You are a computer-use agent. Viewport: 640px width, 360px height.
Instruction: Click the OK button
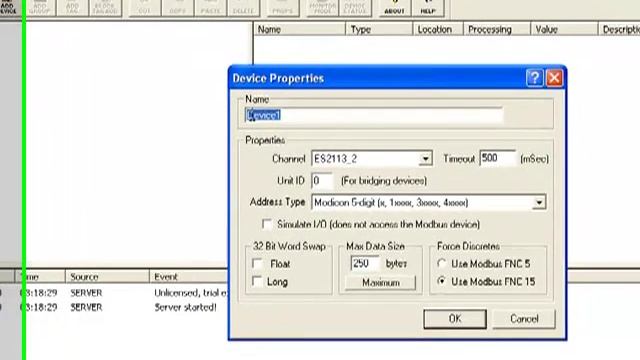(x=455, y=319)
